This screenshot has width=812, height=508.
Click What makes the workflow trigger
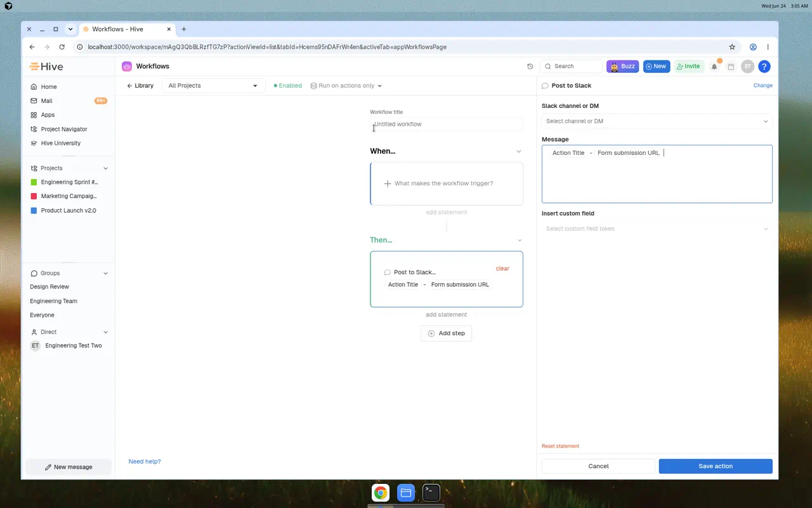click(x=447, y=184)
